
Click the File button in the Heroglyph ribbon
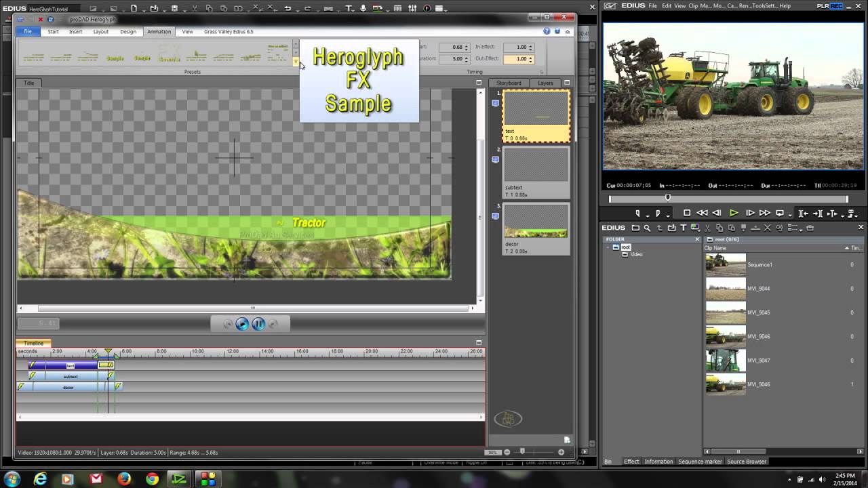point(28,32)
